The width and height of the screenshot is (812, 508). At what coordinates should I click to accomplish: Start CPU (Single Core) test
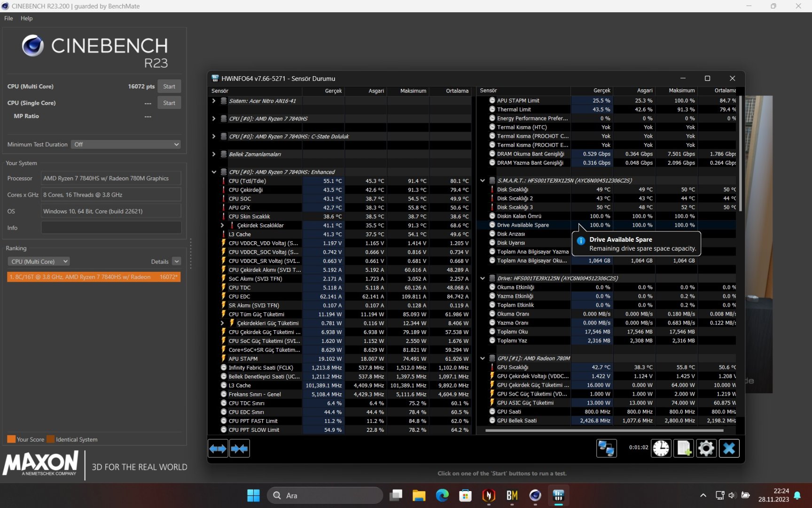(x=169, y=103)
